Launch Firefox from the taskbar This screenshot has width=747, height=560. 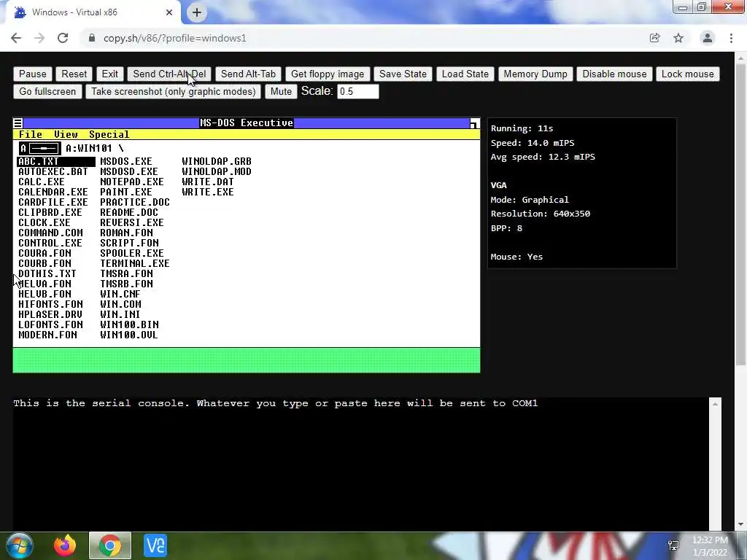point(65,545)
